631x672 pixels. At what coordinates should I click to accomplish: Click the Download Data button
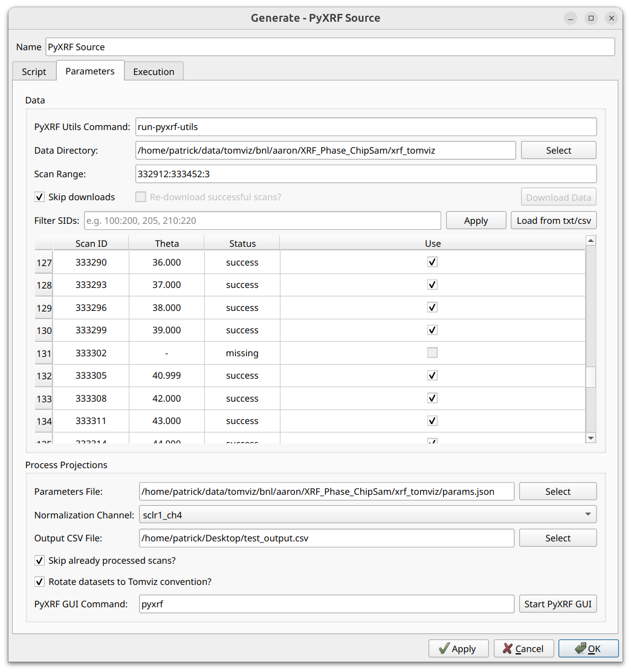(558, 197)
